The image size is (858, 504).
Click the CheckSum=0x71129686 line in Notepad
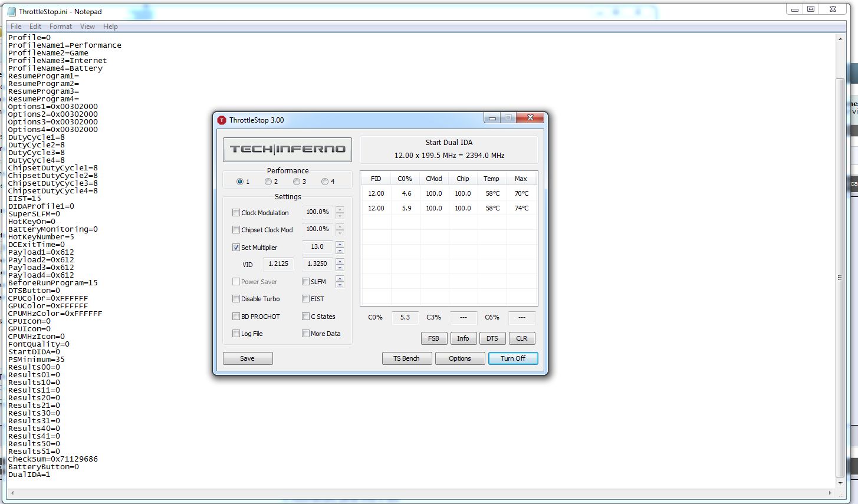53,459
